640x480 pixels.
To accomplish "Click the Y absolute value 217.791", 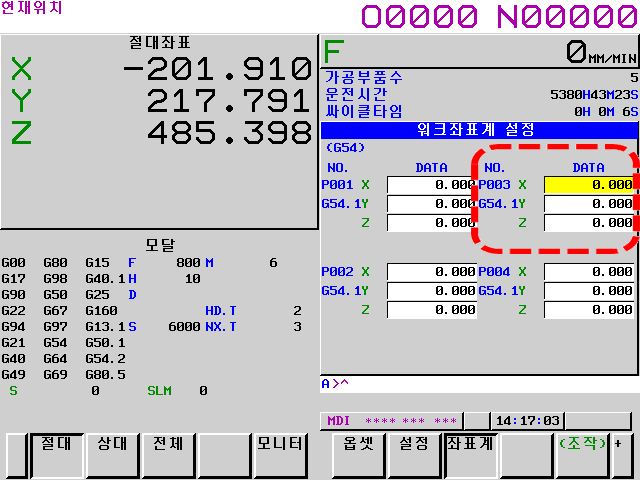I will click(229, 100).
